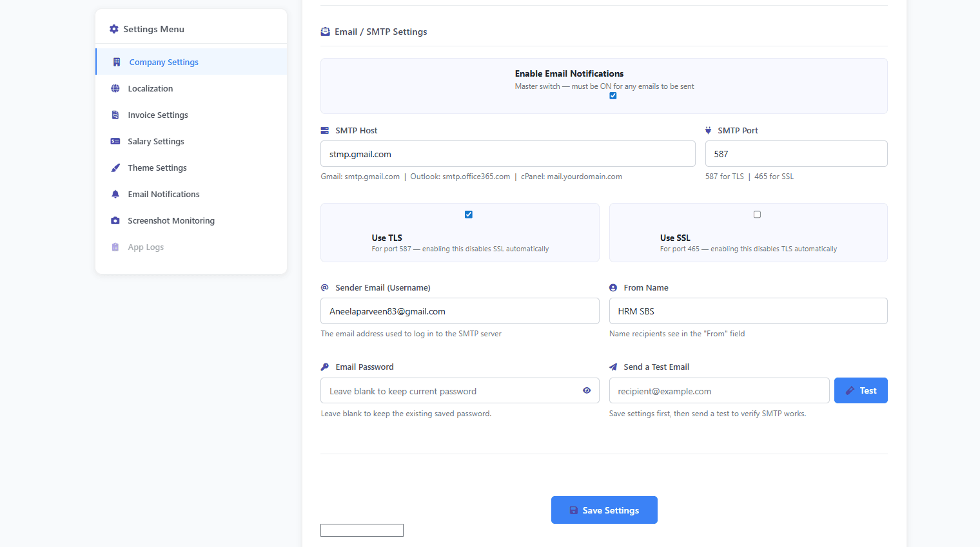Click the Invoice Settings document icon
The image size is (980, 547).
(x=115, y=115)
